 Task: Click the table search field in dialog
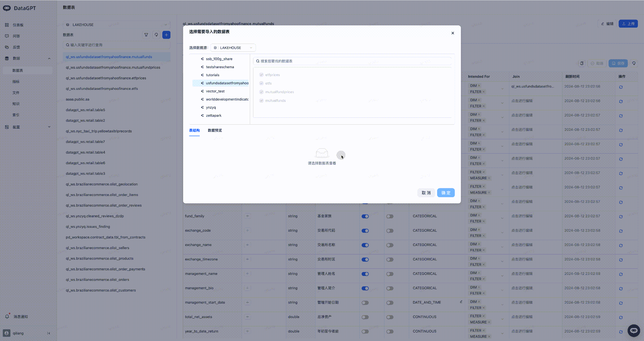(x=352, y=61)
